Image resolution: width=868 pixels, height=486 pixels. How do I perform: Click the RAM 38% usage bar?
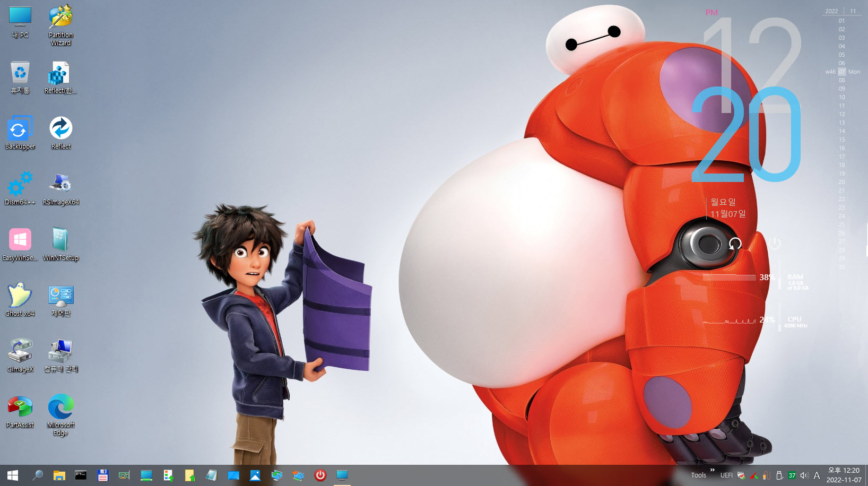click(x=730, y=277)
